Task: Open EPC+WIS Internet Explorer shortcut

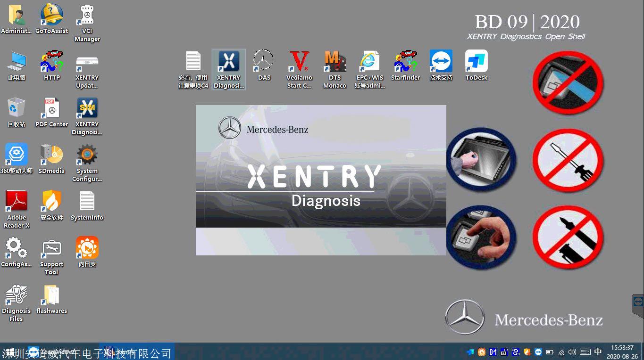Action: (370, 70)
